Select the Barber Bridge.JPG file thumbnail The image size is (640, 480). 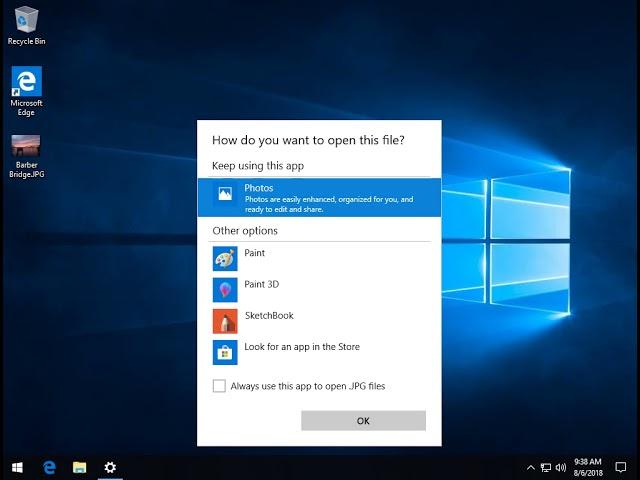(26, 146)
